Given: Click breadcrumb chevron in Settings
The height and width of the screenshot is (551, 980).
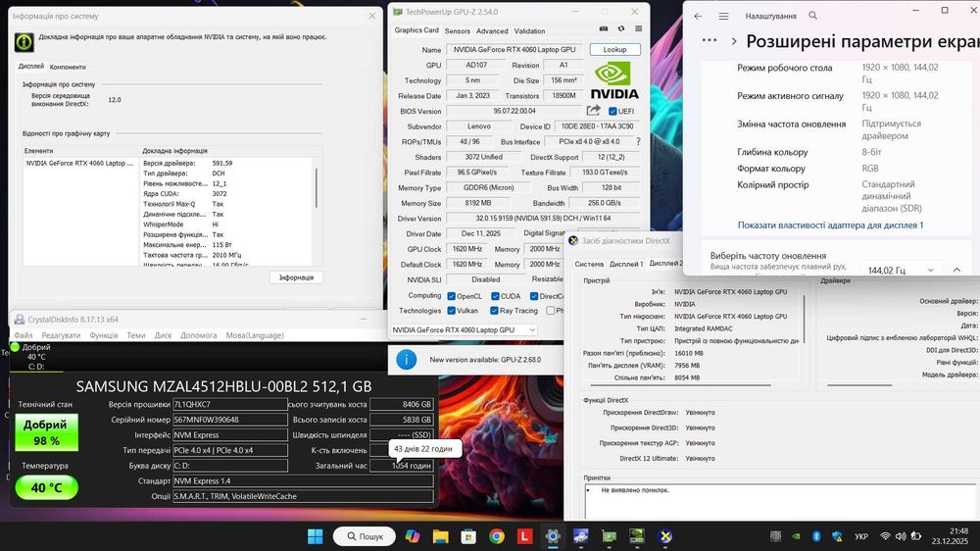Looking at the screenshot, I should 734,41.
